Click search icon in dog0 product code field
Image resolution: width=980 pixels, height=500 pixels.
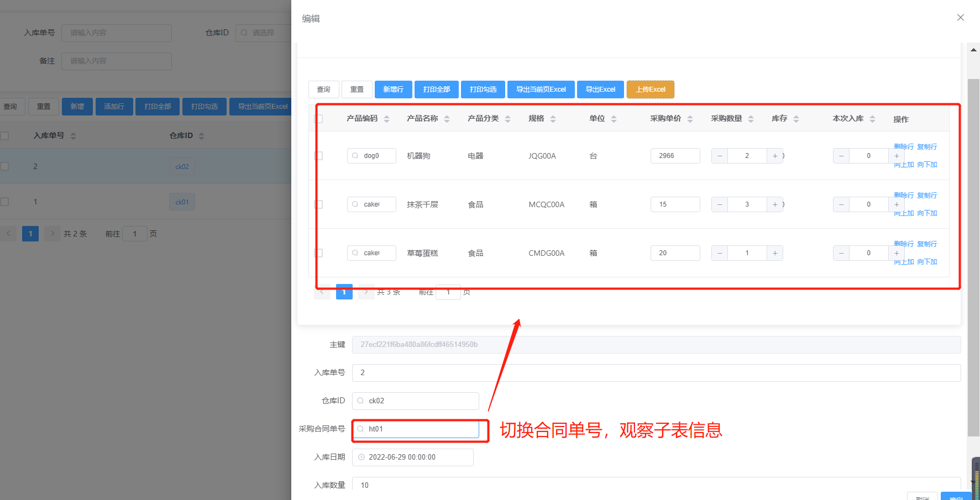pos(355,156)
